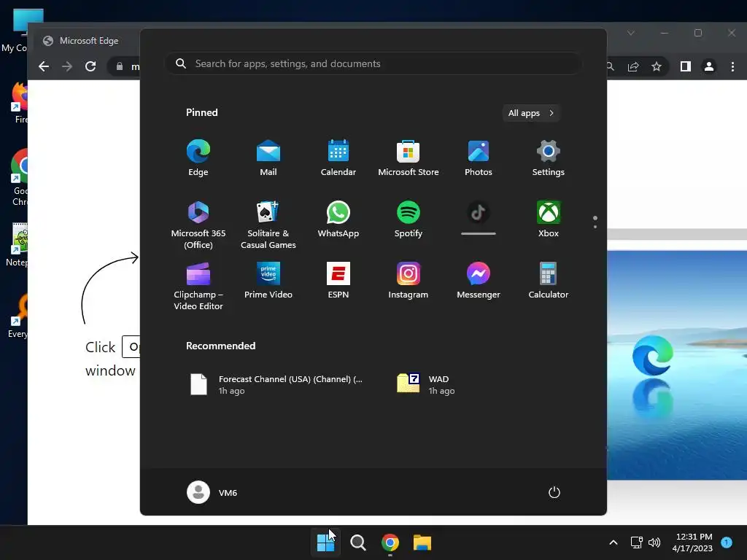Switch to Google Chrome in taskbar
Image resolution: width=747 pixels, height=560 pixels.
[x=390, y=542]
